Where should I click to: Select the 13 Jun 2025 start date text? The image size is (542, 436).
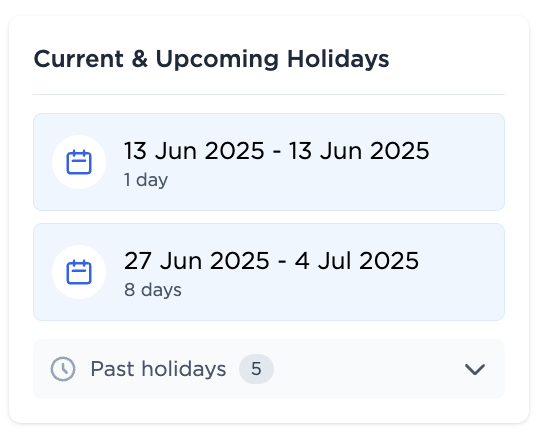[194, 151]
